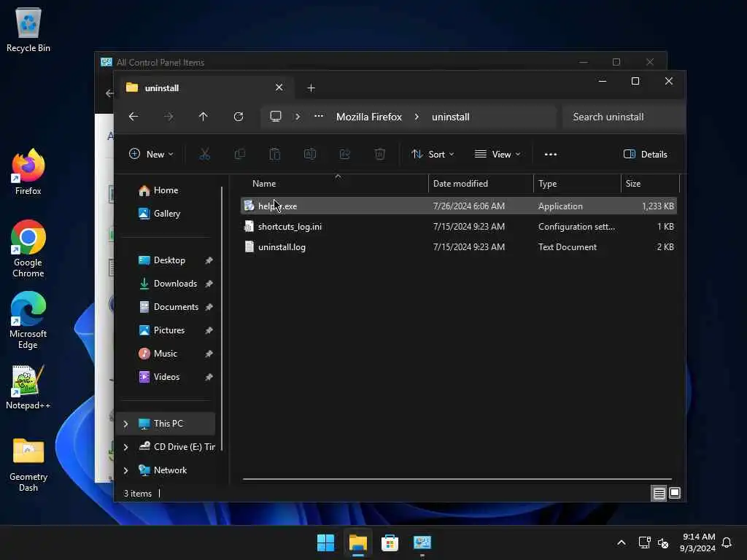Open Documents in navigation pane
This screenshot has height=560, width=747.
coord(166,307)
